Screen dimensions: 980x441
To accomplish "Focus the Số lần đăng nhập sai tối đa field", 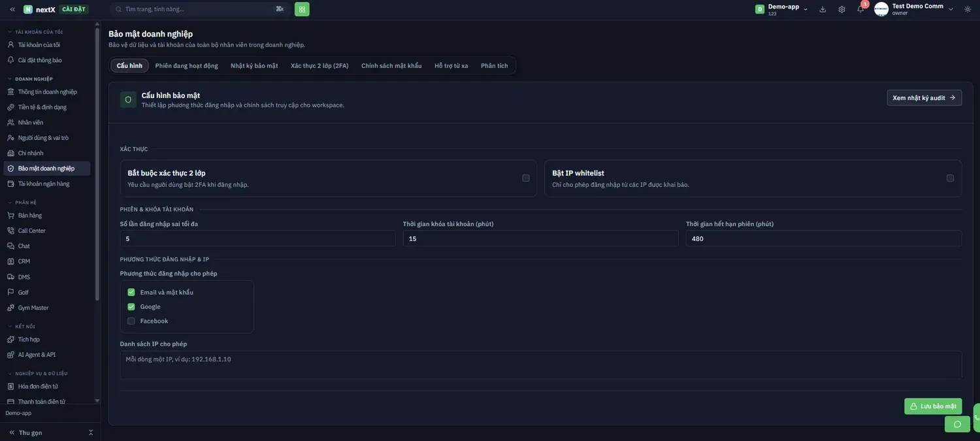I will (x=258, y=238).
